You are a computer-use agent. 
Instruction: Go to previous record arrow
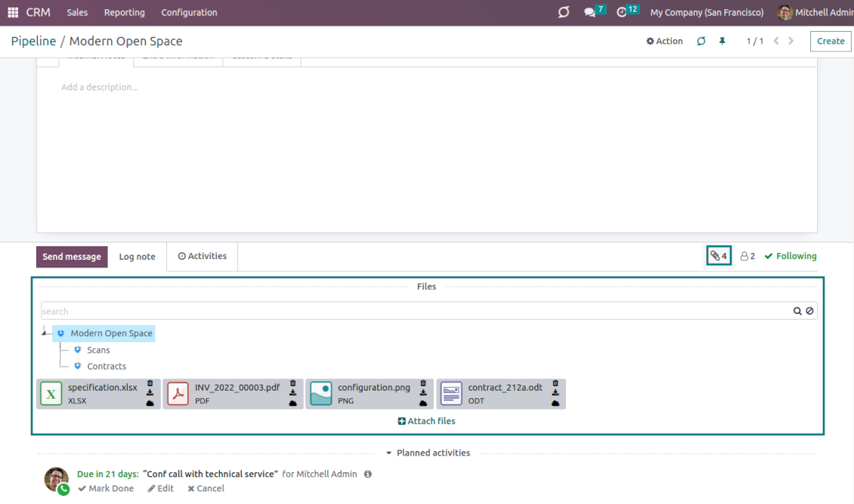(776, 41)
